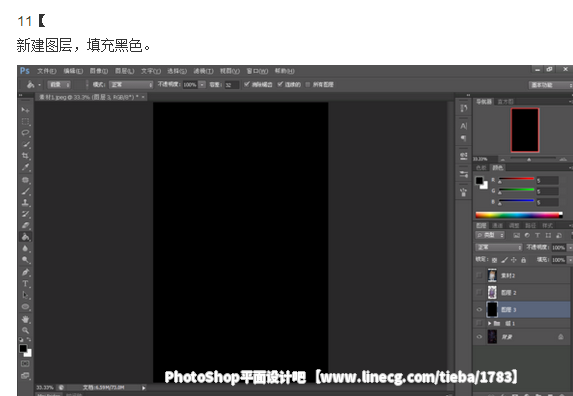Open the 前景 fill source dropdown
This screenshot has height=396, width=573.
pyautogui.click(x=59, y=85)
